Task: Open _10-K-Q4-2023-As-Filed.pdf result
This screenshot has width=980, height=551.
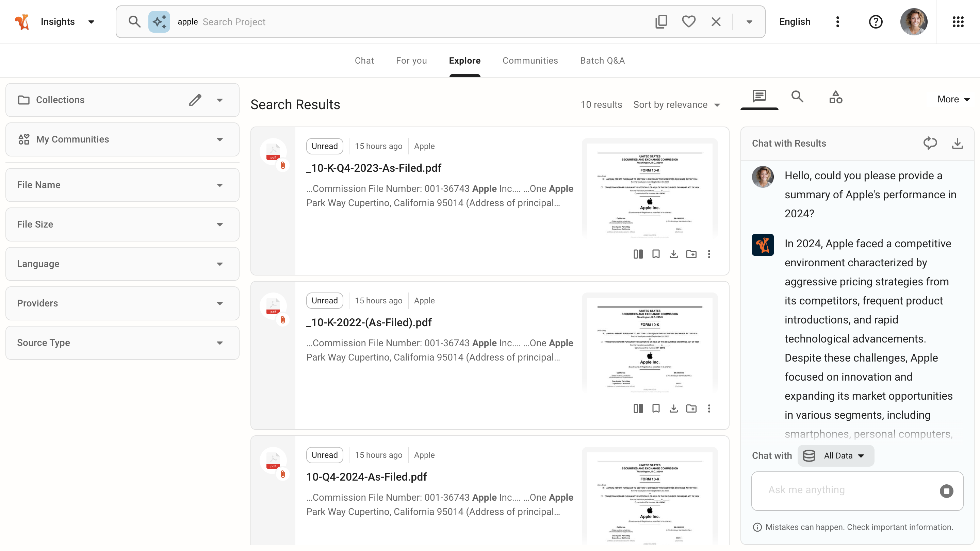Action: tap(374, 168)
